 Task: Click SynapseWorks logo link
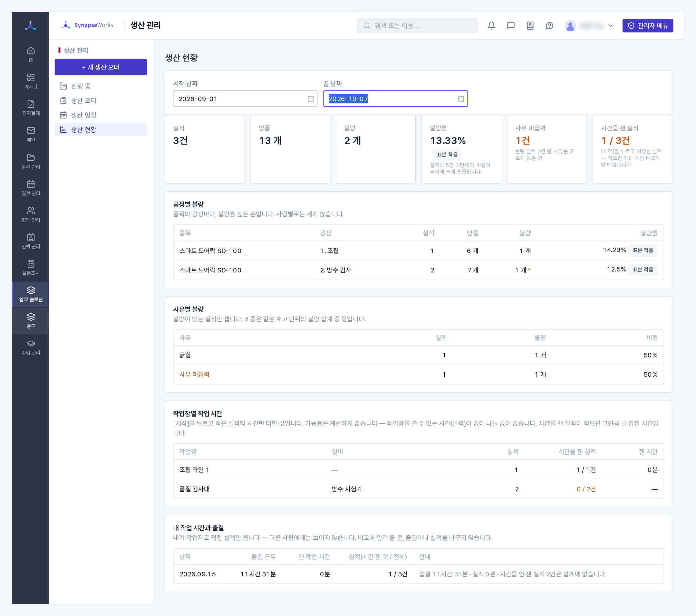(x=87, y=25)
